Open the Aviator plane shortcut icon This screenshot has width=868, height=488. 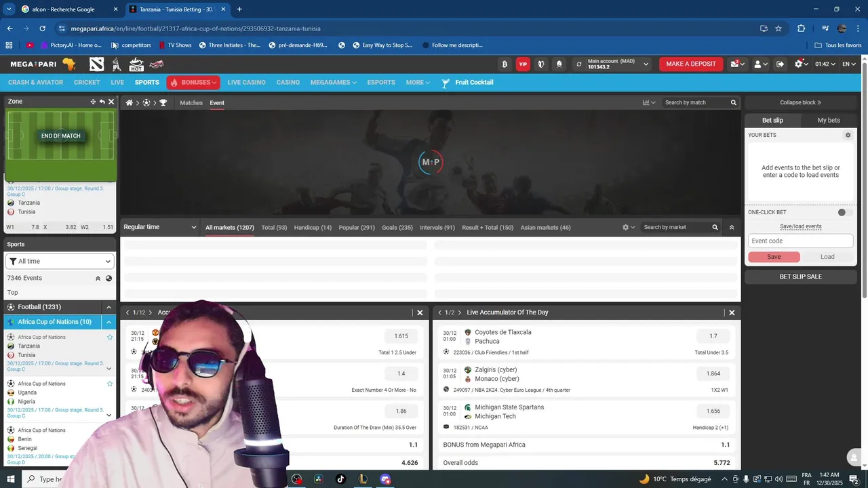pyautogui.click(x=157, y=64)
